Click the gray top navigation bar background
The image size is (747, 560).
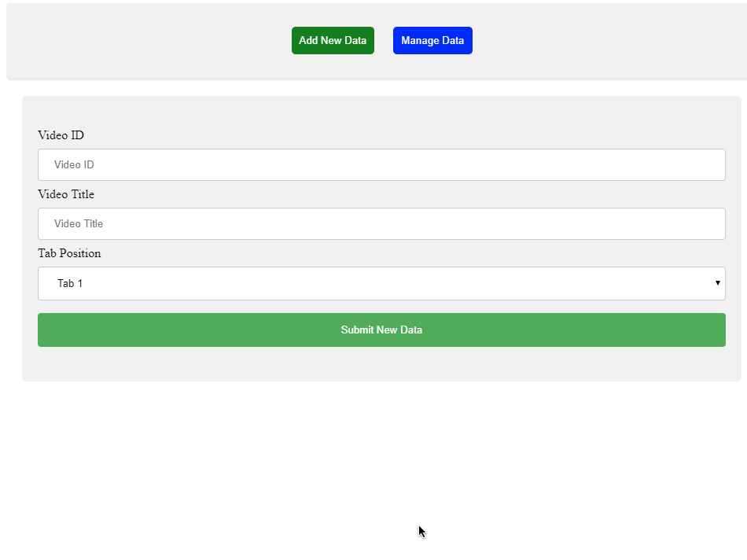point(157,41)
